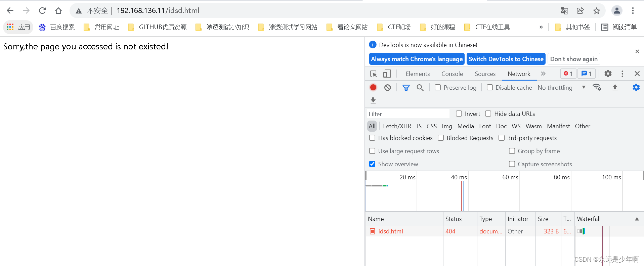Switch to the Console tab
644x266 pixels.
pos(452,74)
